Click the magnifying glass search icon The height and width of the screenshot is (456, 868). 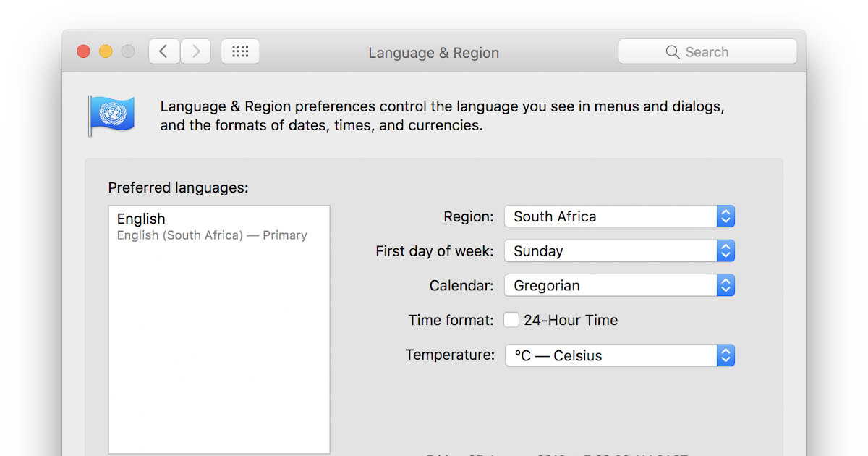tap(673, 52)
